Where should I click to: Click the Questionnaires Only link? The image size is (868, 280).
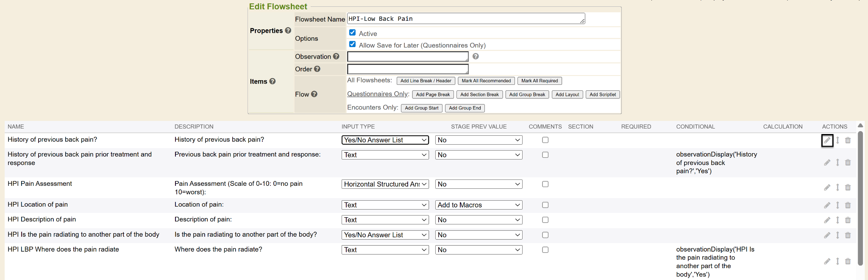coord(378,94)
